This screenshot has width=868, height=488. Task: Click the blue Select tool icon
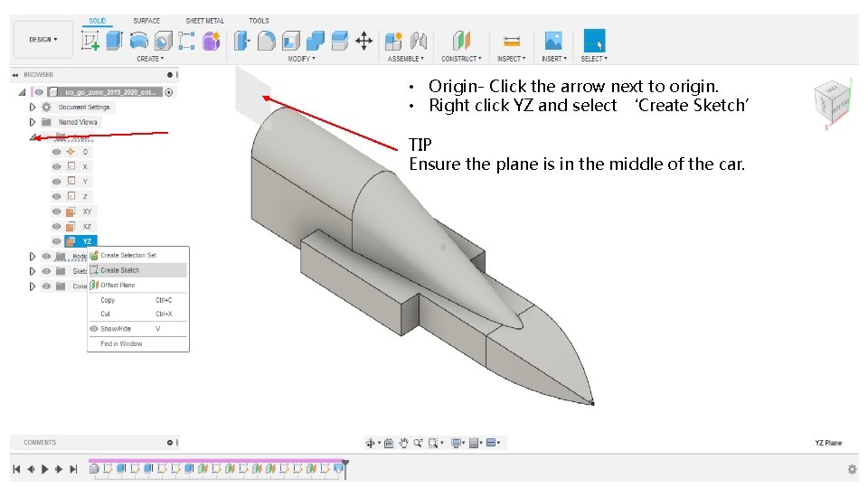point(594,41)
